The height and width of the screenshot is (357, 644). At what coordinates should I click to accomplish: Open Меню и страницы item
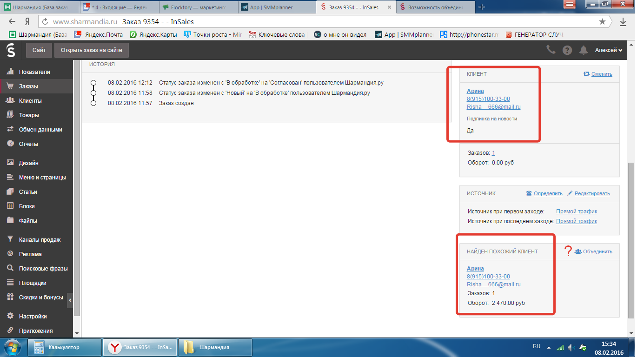tap(42, 178)
